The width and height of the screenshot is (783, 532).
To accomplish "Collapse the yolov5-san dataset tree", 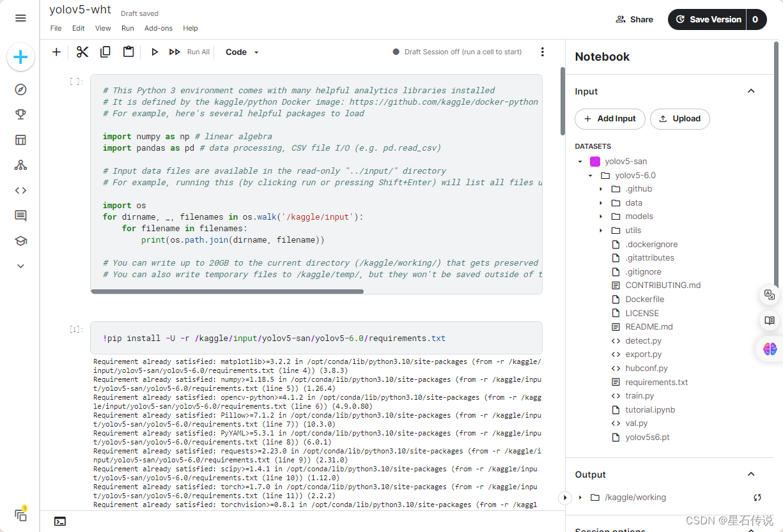I will pyautogui.click(x=580, y=162).
